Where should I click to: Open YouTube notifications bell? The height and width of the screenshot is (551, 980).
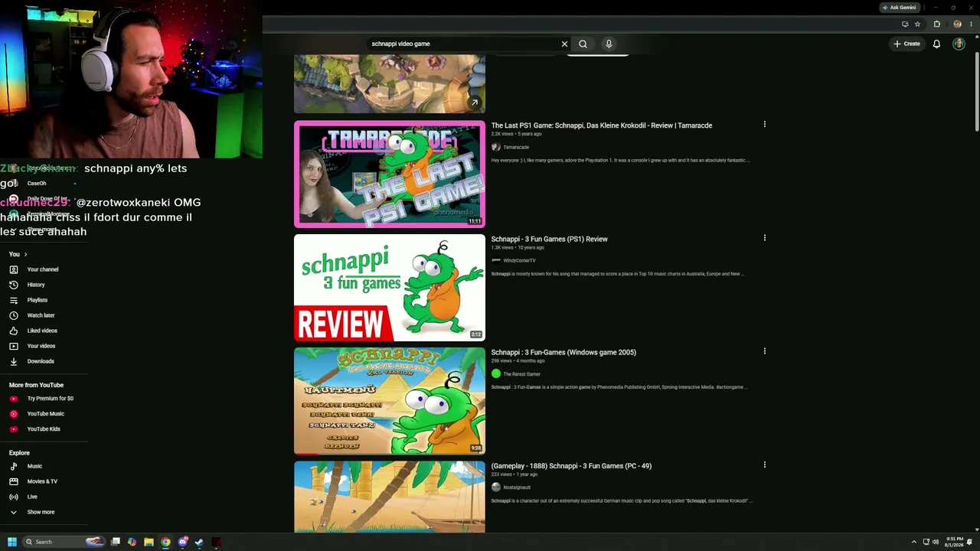[936, 44]
